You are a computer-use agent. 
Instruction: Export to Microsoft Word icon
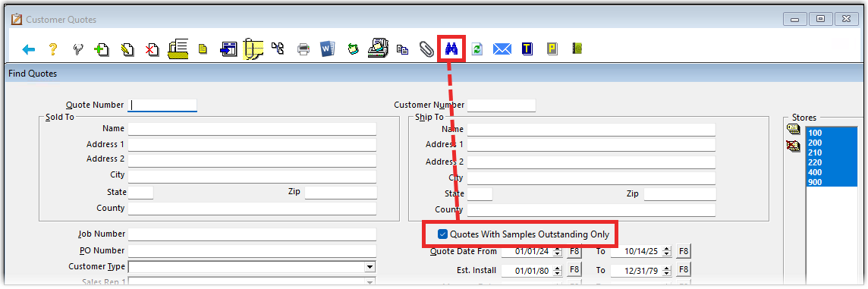click(x=328, y=49)
